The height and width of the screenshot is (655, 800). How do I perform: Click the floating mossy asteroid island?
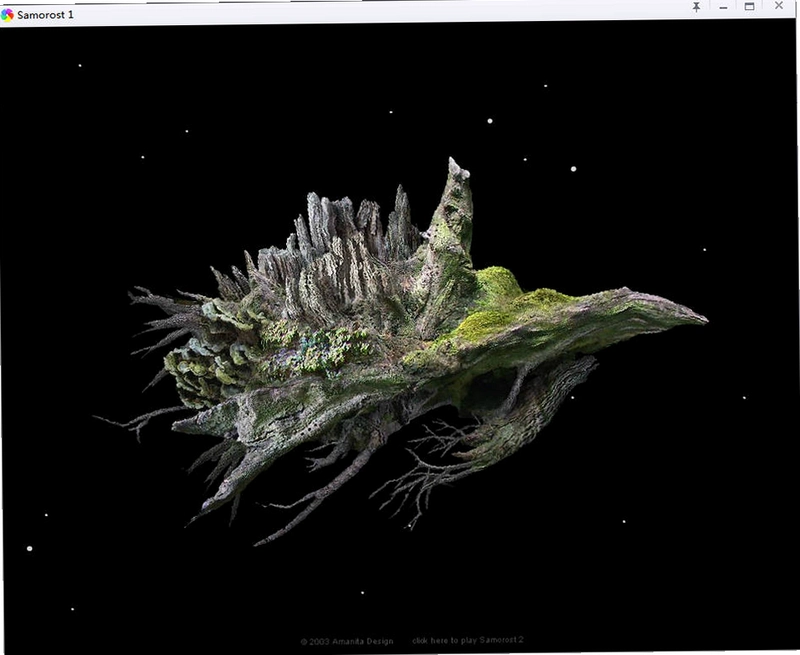401,352
